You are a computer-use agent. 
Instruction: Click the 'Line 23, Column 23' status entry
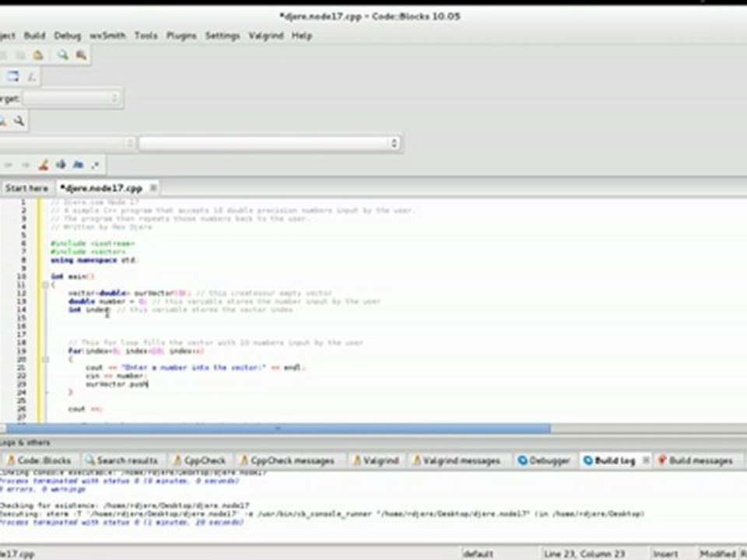coord(584,554)
